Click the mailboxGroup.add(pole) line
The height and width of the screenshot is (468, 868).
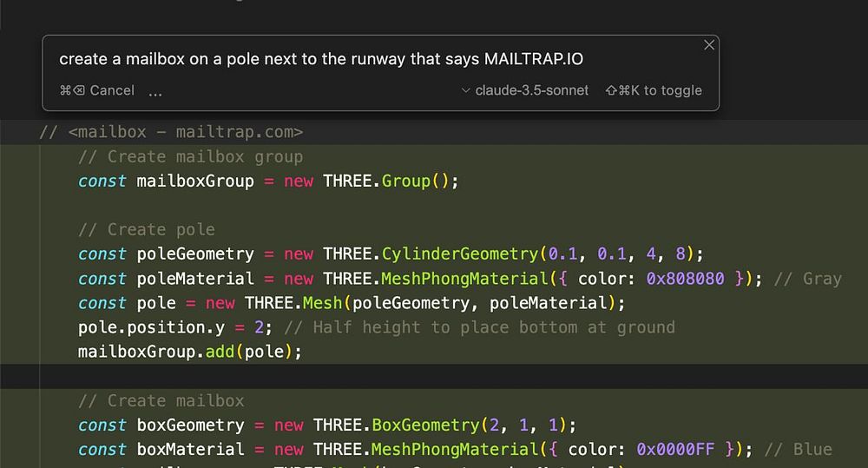click(x=190, y=352)
